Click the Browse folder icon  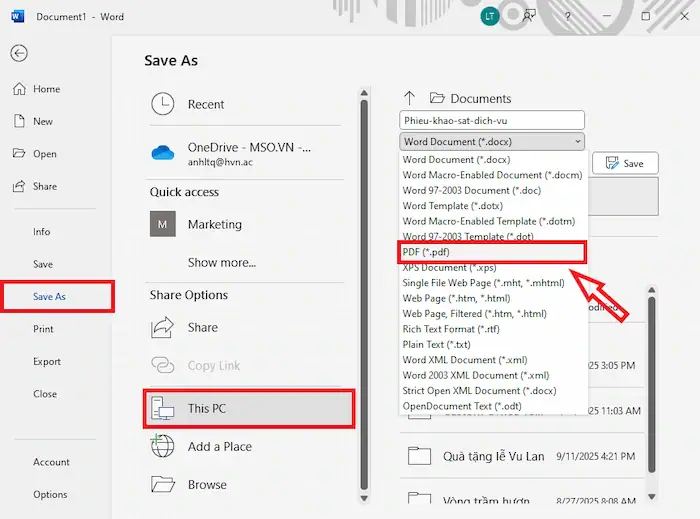162,485
